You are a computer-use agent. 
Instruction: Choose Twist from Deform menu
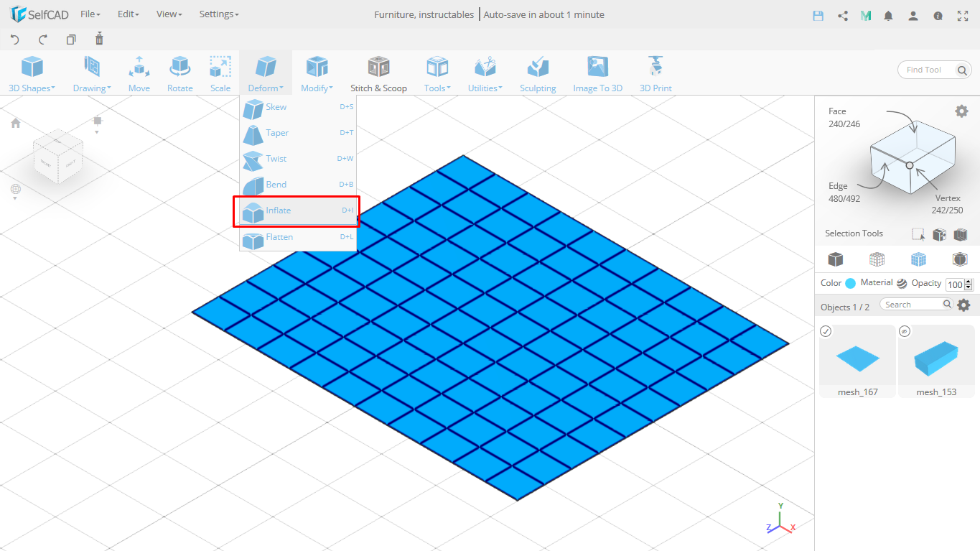click(x=298, y=159)
